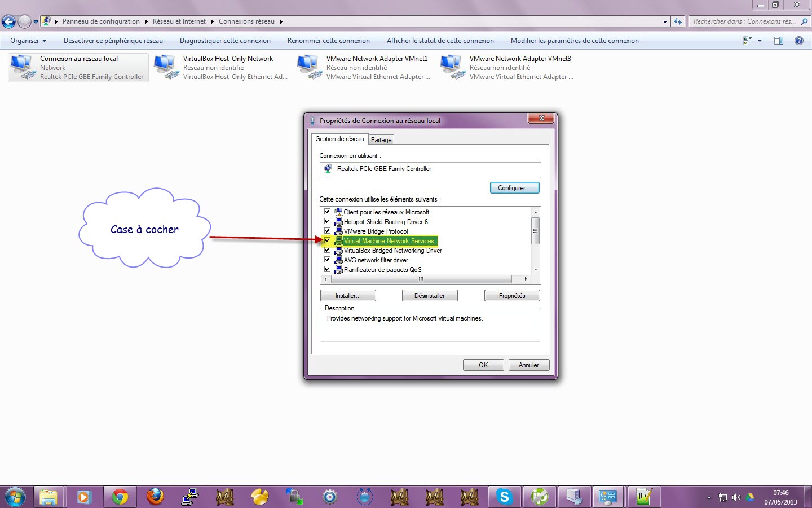Toggle the preview pane icon

point(779,41)
